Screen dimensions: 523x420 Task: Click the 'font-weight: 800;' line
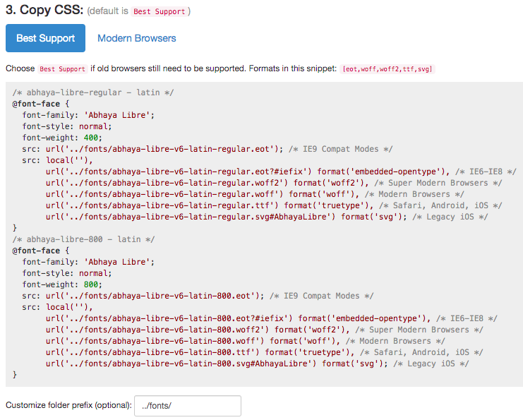tap(62, 284)
